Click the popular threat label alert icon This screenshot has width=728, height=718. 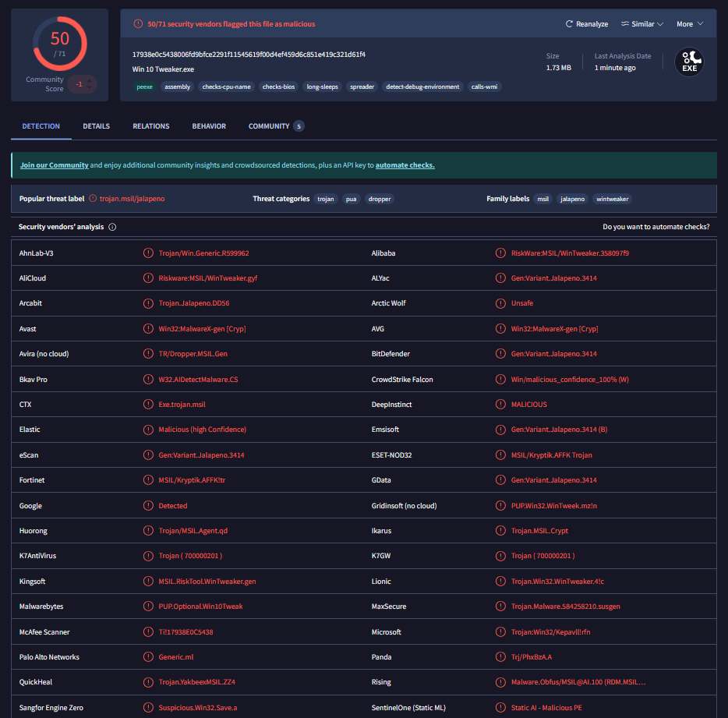pos(93,198)
